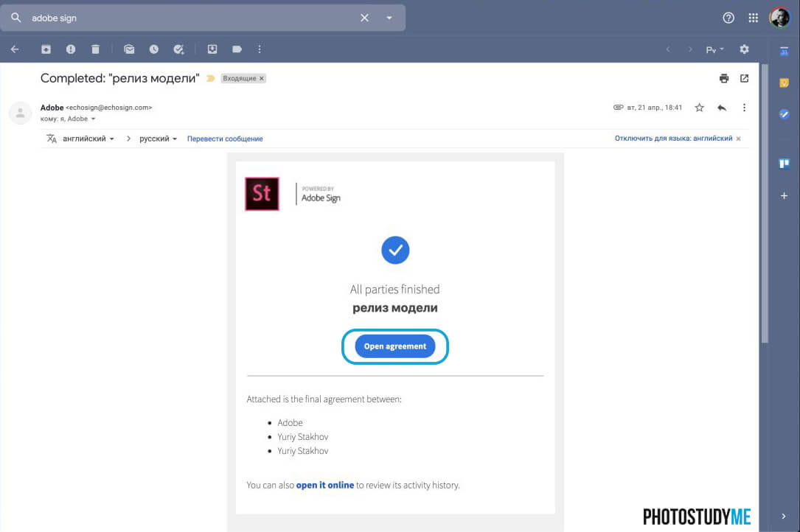Image resolution: width=800 pixels, height=532 pixels.
Task: Open search options dropdown arrow
Action: 389,18
